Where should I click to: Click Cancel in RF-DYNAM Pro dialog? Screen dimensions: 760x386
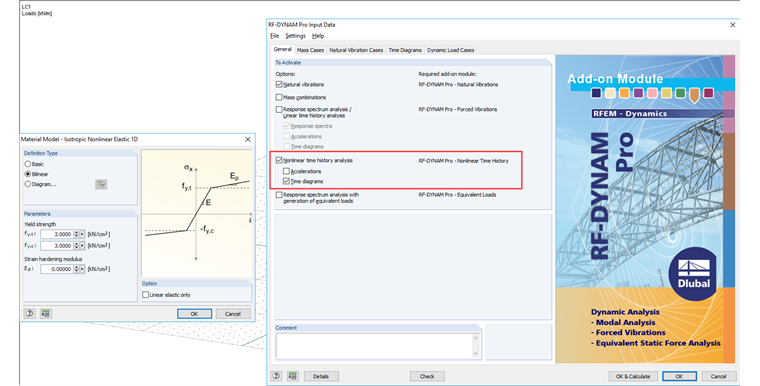pos(719,376)
